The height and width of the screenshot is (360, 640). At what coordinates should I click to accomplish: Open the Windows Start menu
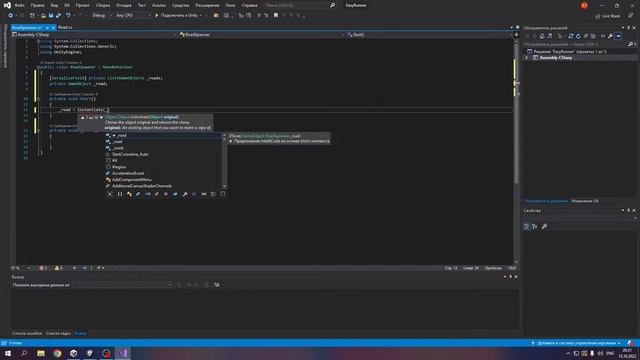pyautogui.click(x=8, y=353)
